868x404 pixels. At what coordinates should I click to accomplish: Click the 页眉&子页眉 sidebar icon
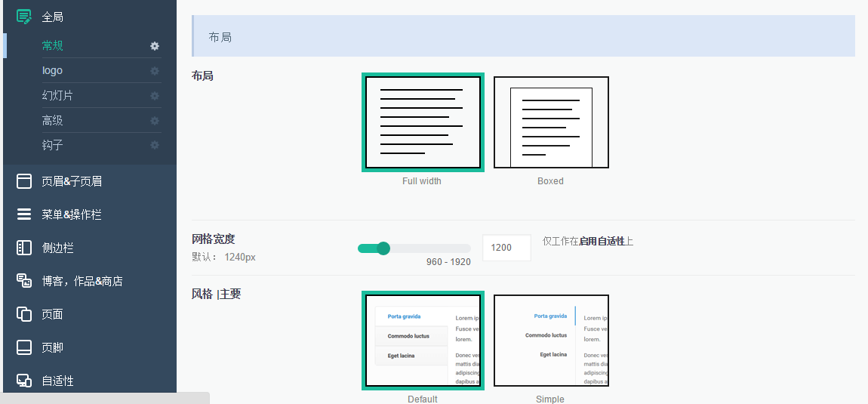24,181
